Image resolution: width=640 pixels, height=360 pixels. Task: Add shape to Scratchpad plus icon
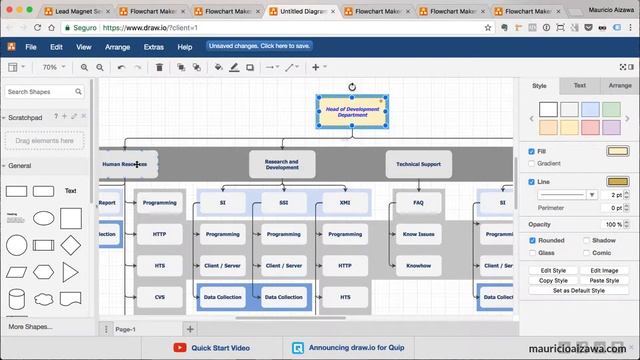coord(64,116)
